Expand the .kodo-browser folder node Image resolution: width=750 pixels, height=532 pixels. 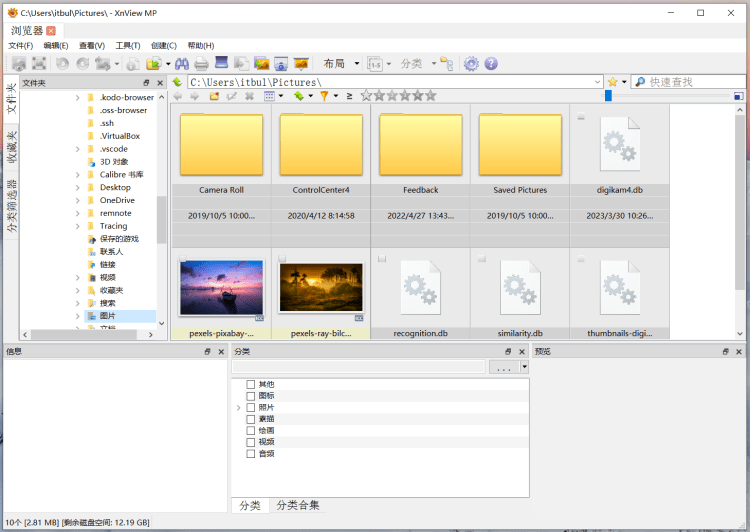[77, 98]
